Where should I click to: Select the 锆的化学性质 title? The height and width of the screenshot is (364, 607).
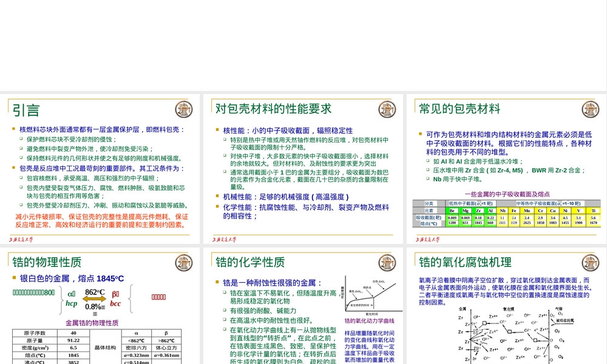[250, 262]
